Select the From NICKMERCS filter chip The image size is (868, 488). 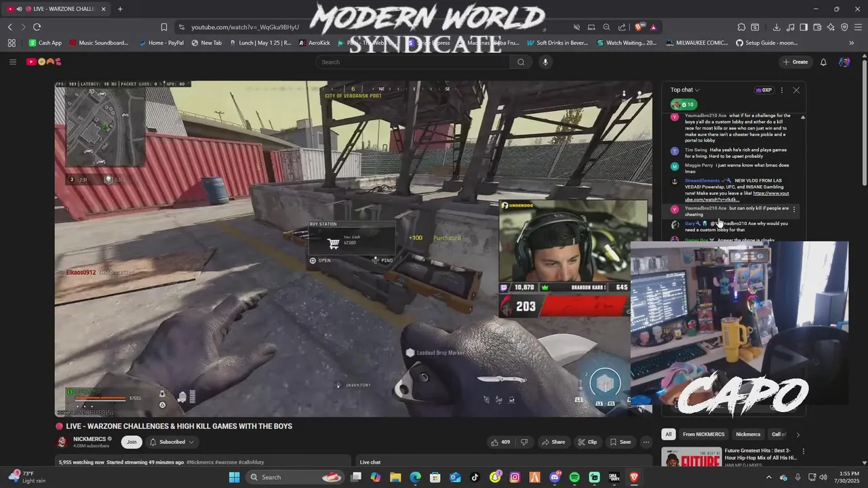[x=703, y=434]
